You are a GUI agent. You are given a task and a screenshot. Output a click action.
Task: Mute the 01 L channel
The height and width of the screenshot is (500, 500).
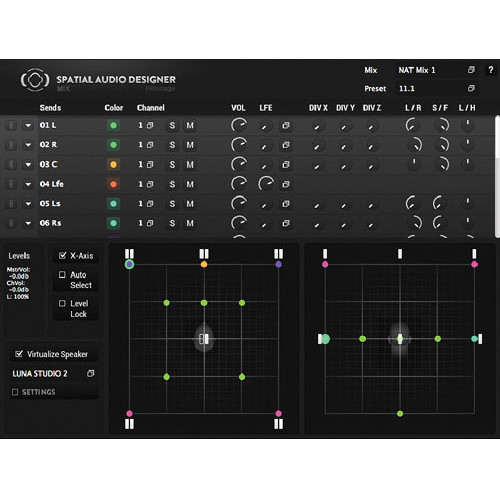[x=190, y=126]
